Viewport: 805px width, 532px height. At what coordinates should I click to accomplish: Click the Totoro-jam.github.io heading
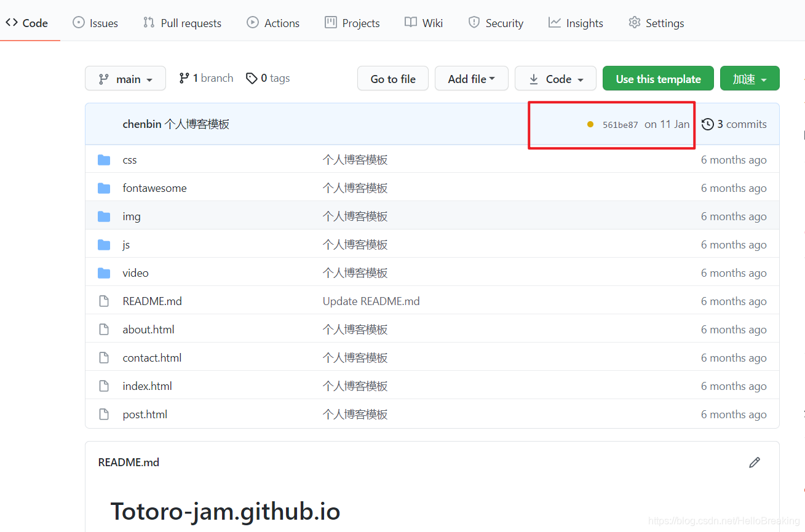click(225, 512)
